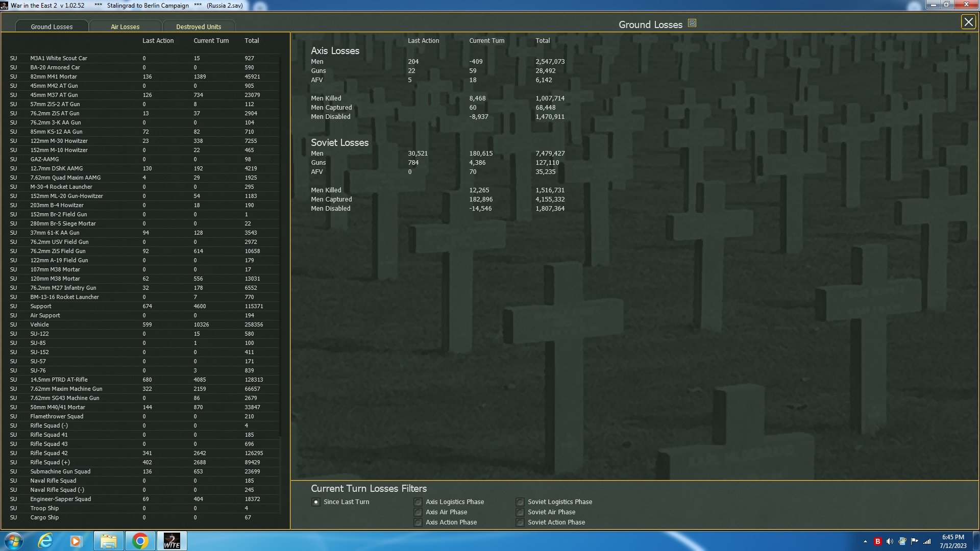Open Internet Explorer from the taskbar
The width and height of the screenshot is (980, 551).
pos(45,541)
